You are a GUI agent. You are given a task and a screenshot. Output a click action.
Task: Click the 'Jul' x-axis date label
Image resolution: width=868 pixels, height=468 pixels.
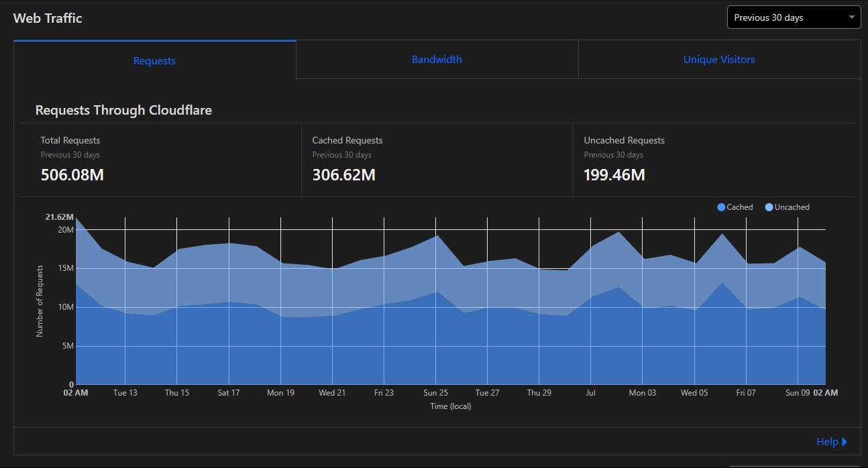click(x=591, y=393)
